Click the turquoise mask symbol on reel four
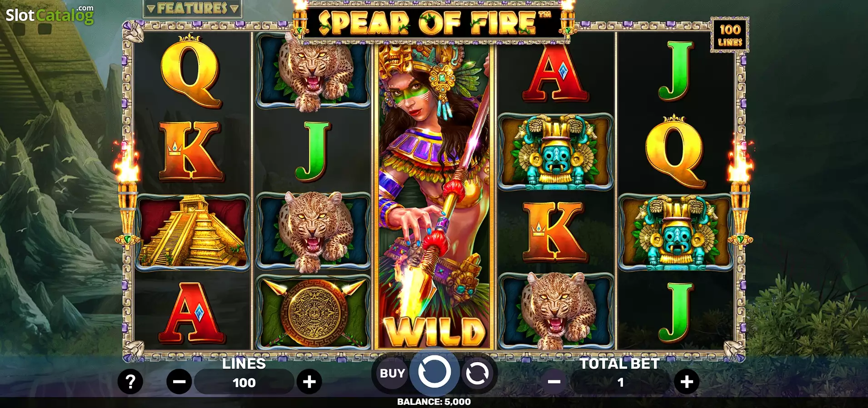868x408 pixels. pyautogui.click(x=555, y=151)
